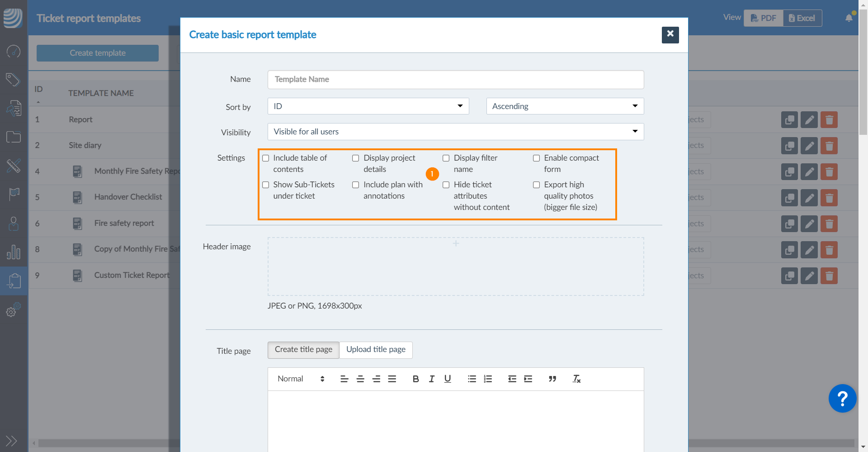Viewport: 868px width, 452px height.
Task: Enable the Include table of contents checkbox
Action: tap(265, 158)
